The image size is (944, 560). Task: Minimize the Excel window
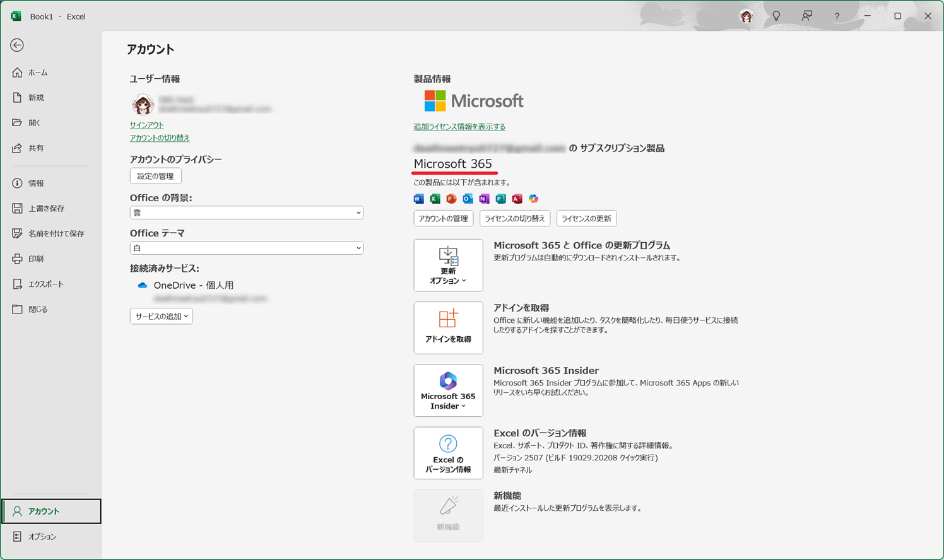click(868, 16)
